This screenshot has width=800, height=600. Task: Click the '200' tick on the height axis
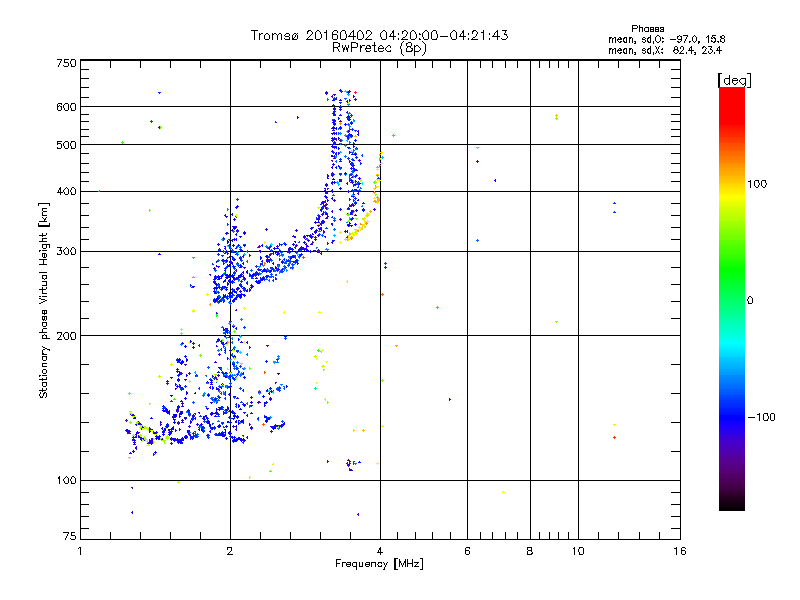coord(66,336)
